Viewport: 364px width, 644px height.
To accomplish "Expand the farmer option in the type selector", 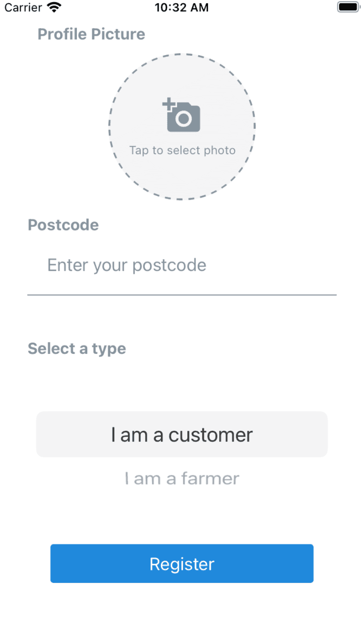I will pos(182,478).
